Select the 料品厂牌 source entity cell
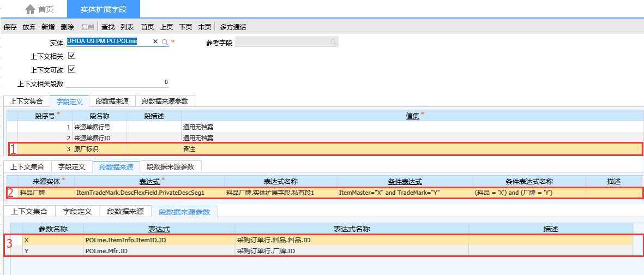 click(x=46, y=193)
